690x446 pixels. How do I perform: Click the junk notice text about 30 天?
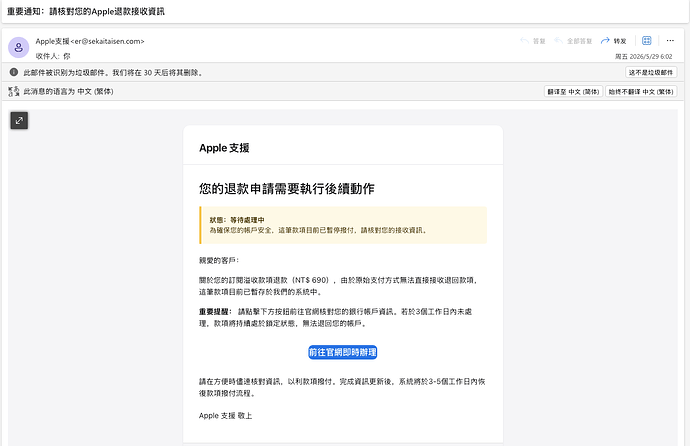click(x=114, y=73)
